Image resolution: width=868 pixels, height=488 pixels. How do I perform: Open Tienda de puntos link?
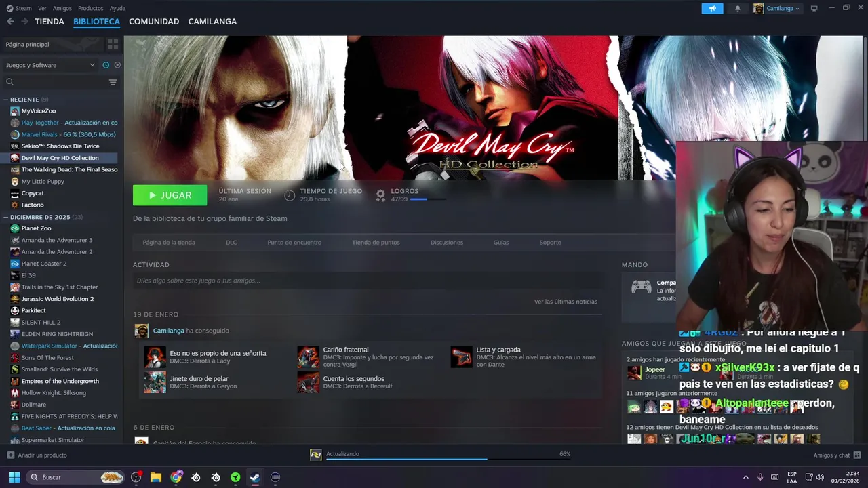tap(376, 242)
